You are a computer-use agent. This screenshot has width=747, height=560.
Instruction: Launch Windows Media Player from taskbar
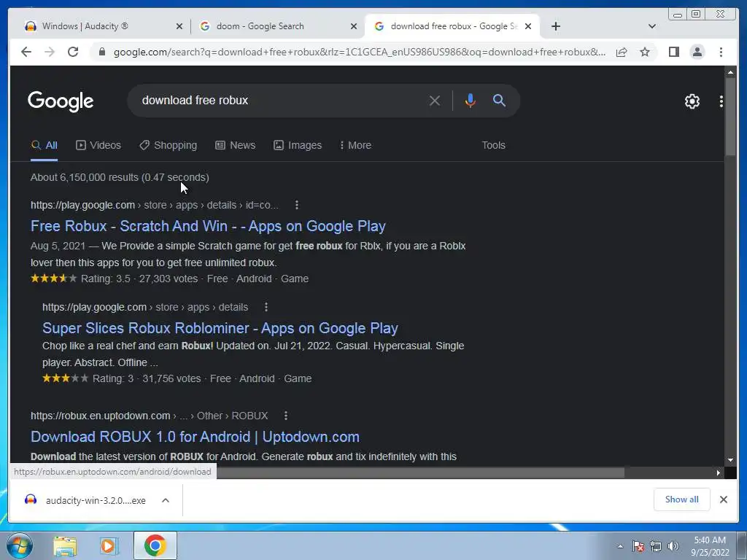109,545
